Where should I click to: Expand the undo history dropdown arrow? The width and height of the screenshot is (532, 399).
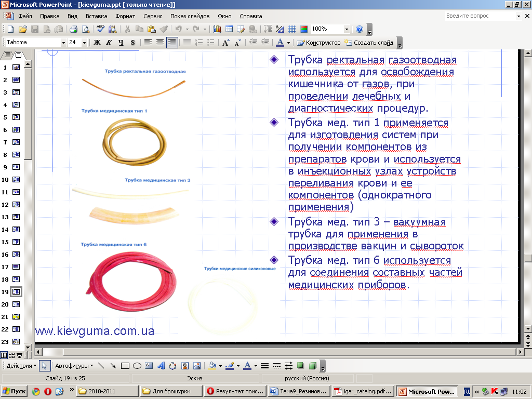click(187, 29)
